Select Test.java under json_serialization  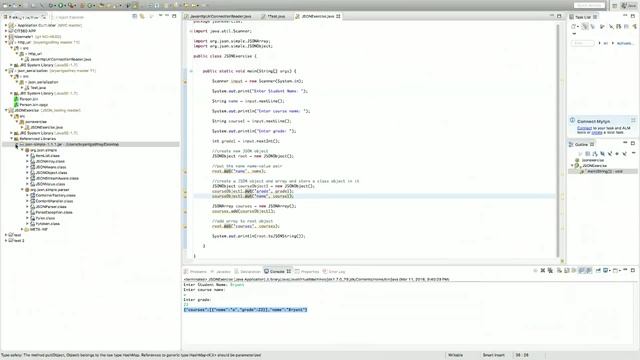tap(38, 88)
